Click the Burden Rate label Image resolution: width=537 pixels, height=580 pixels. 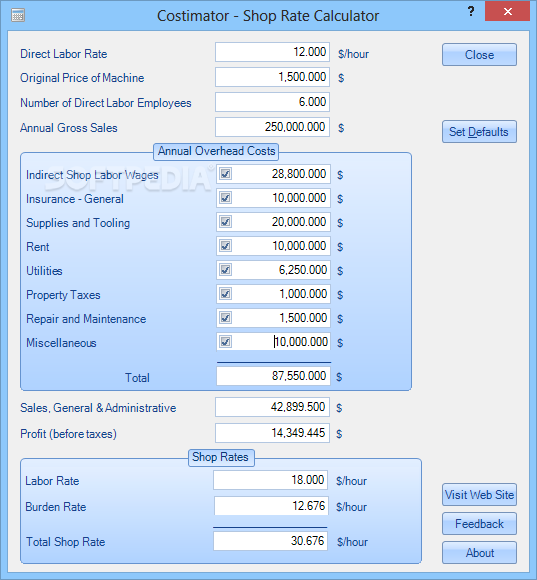pyautogui.click(x=56, y=507)
